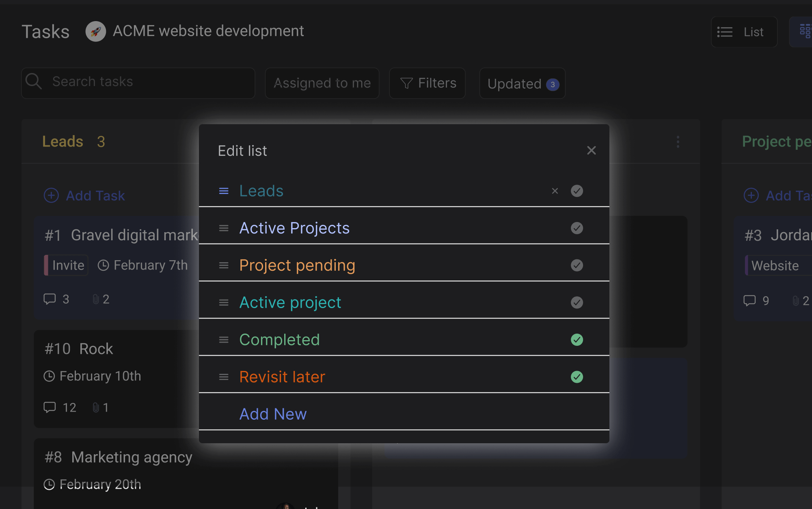Viewport: 812px width, 509px height.
Task: Click drag handle beside Revisit later
Action: coord(224,377)
